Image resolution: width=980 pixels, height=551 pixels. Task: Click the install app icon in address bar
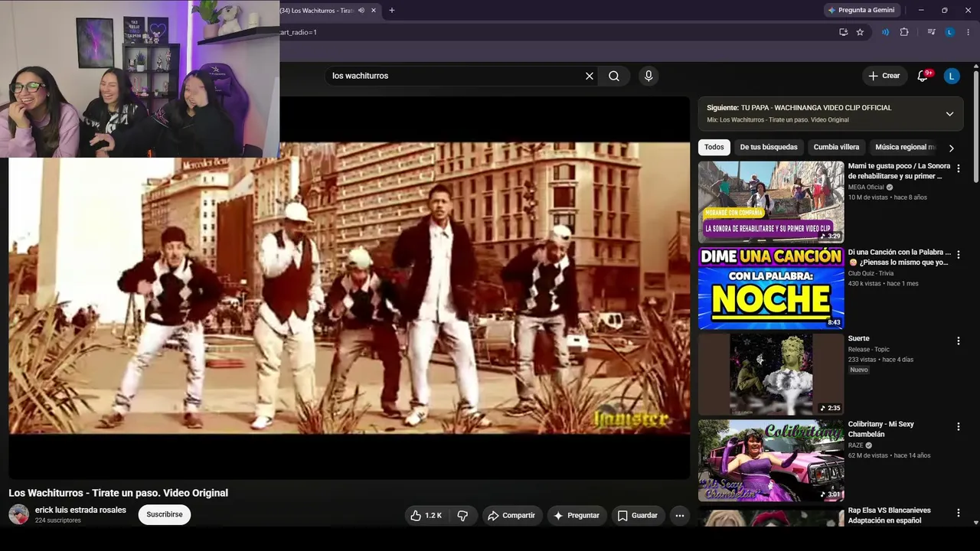tap(843, 32)
